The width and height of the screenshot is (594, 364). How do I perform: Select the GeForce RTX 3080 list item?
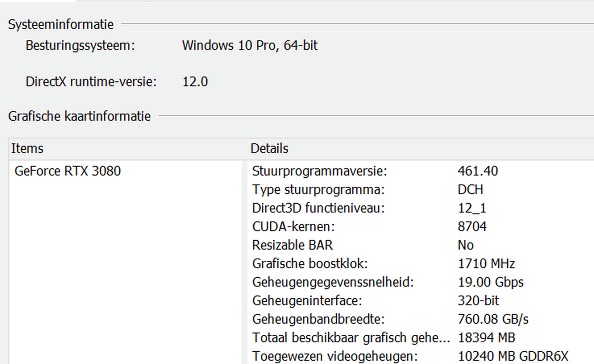point(68,171)
